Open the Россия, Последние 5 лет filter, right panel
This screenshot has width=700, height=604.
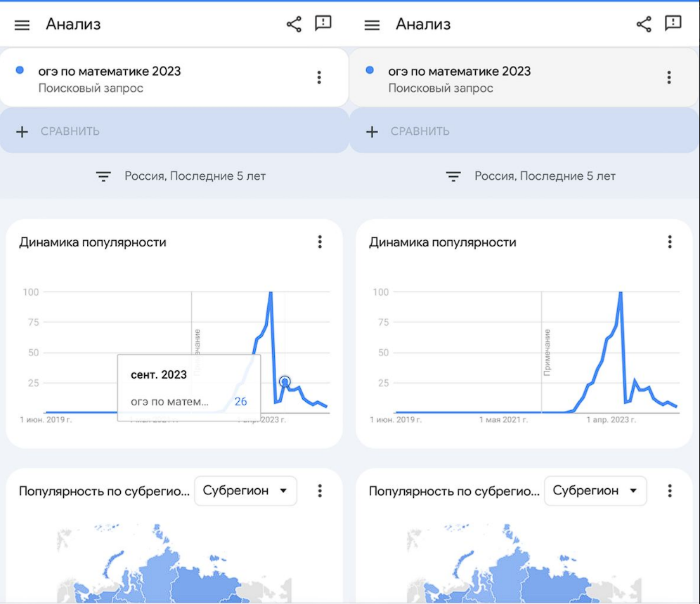point(531,176)
